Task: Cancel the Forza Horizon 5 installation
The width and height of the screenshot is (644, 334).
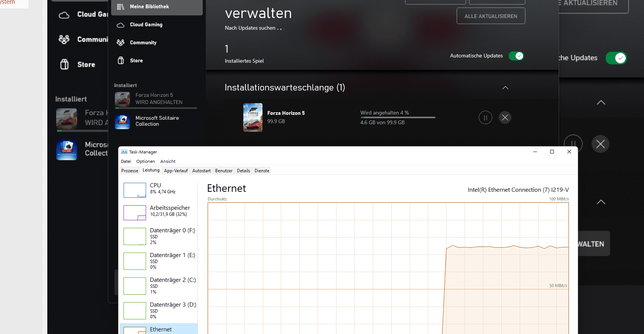Action: click(x=505, y=117)
